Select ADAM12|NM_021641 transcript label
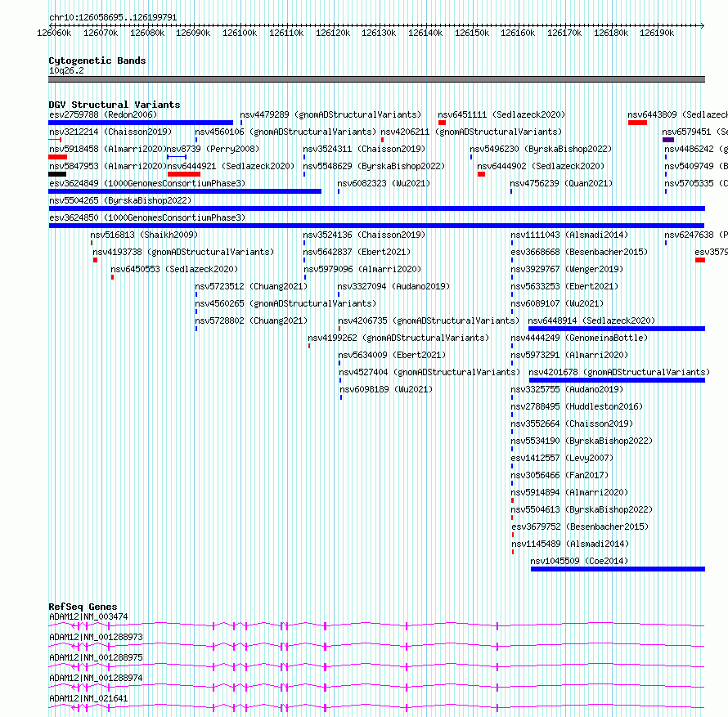 pos(88,698)
